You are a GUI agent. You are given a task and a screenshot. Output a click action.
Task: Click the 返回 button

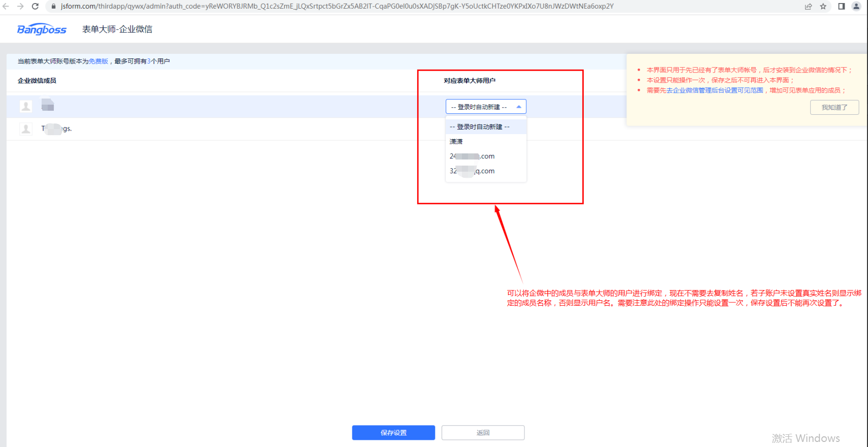(x=483, y=433)
